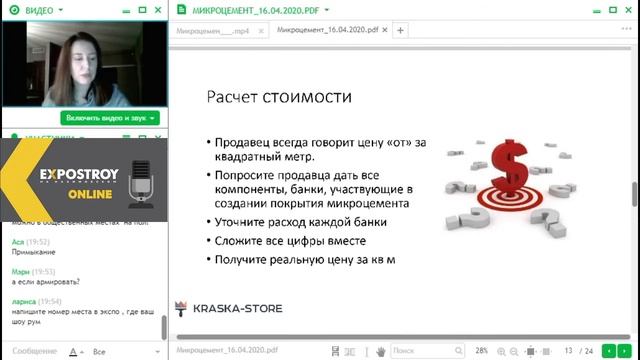Click chat user name Мари

point(20,272)
